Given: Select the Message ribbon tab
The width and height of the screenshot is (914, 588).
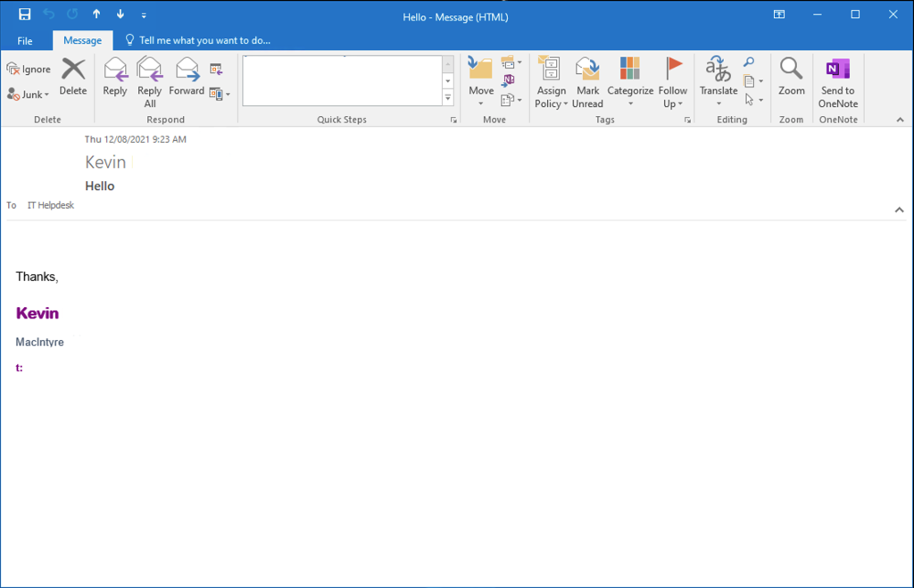Looking at the screenshot, I should coord(82,41).
